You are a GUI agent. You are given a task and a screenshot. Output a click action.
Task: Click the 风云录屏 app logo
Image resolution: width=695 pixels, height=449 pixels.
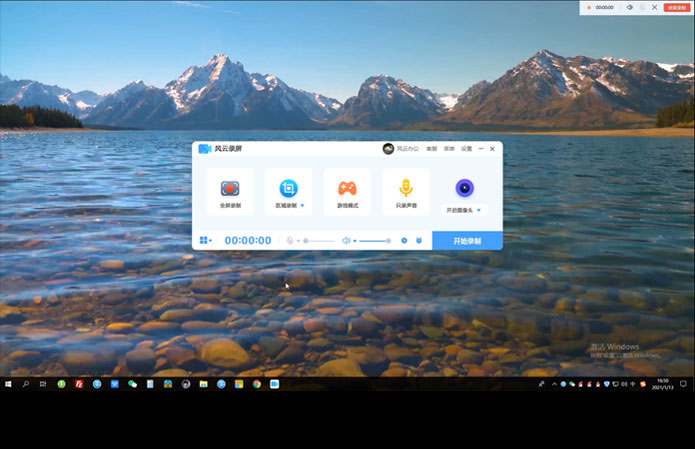click(205, 148)
